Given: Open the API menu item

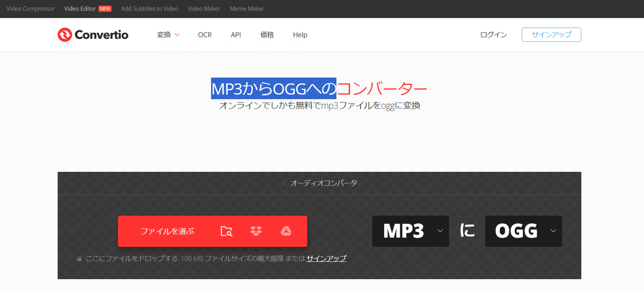Looking at the screenshot, I should [x=236, y=35].
